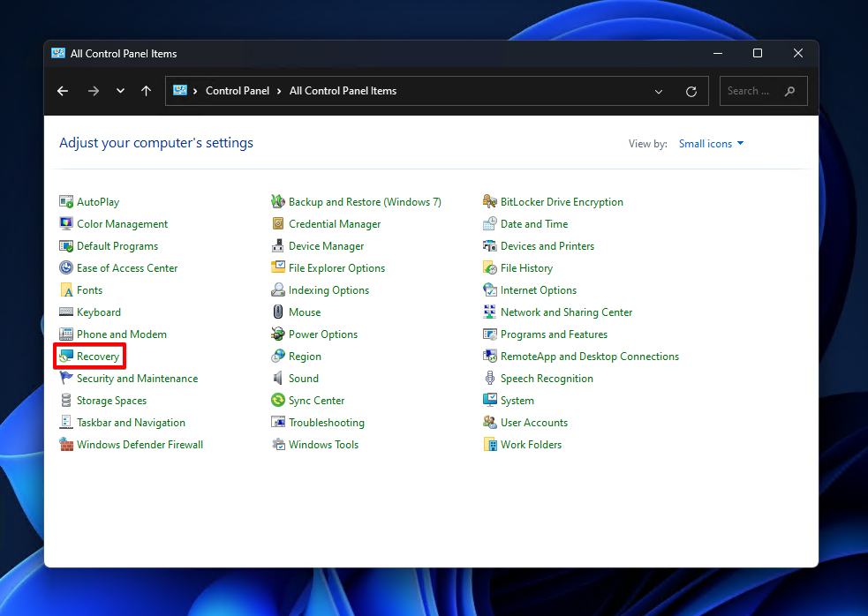The width and height of the screenshot is (868, 616).
Task: Open the Sync Center icon
Action: click(x=278, y=401)
